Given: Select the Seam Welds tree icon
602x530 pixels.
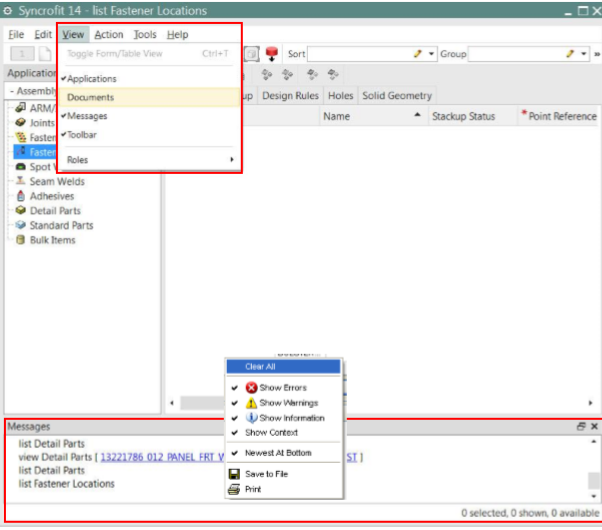Looking at the screenshot, I should 20,181.
